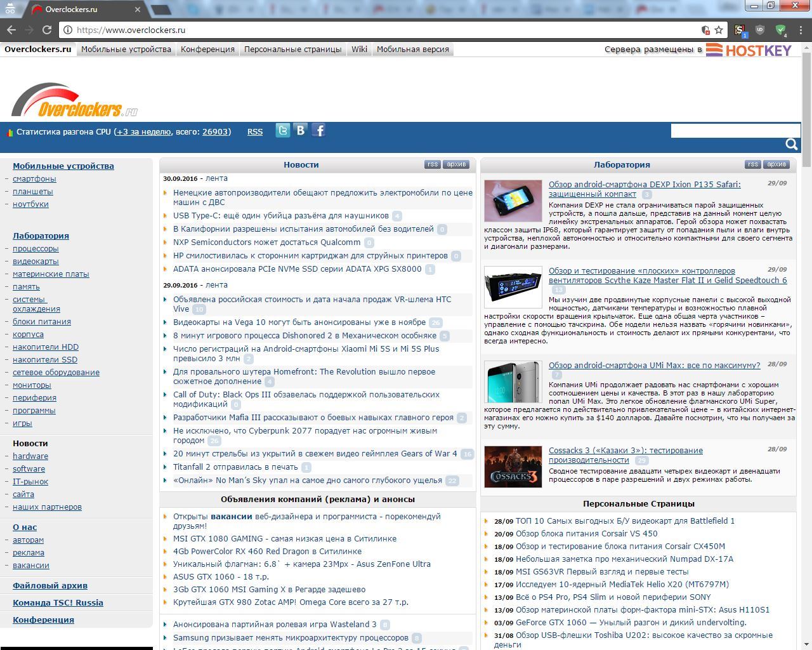Viewport: 812px width, 650px height.
Task: Open MSI GTX 1080 GAMING Ситилинк ad link
Action: (285, 539)
